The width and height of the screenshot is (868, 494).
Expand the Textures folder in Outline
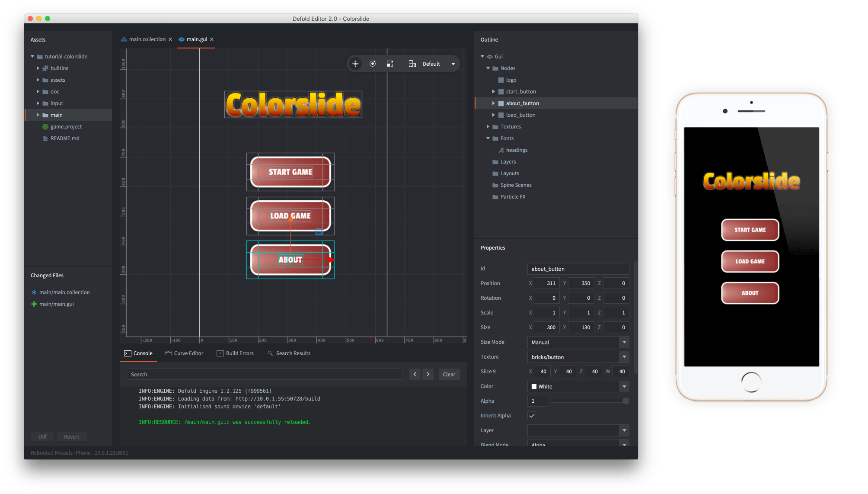[488, 126]
